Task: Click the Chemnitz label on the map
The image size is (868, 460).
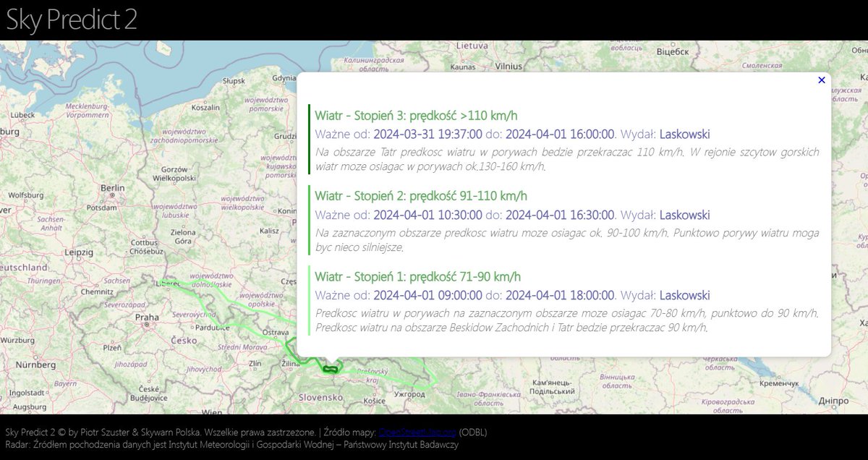Action: 98,293
